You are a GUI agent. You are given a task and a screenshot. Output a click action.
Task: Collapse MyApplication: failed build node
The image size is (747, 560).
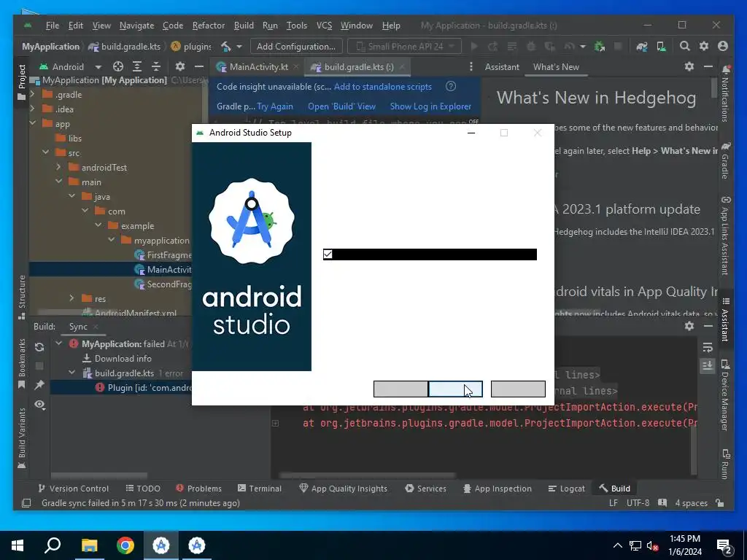(59, 343)
